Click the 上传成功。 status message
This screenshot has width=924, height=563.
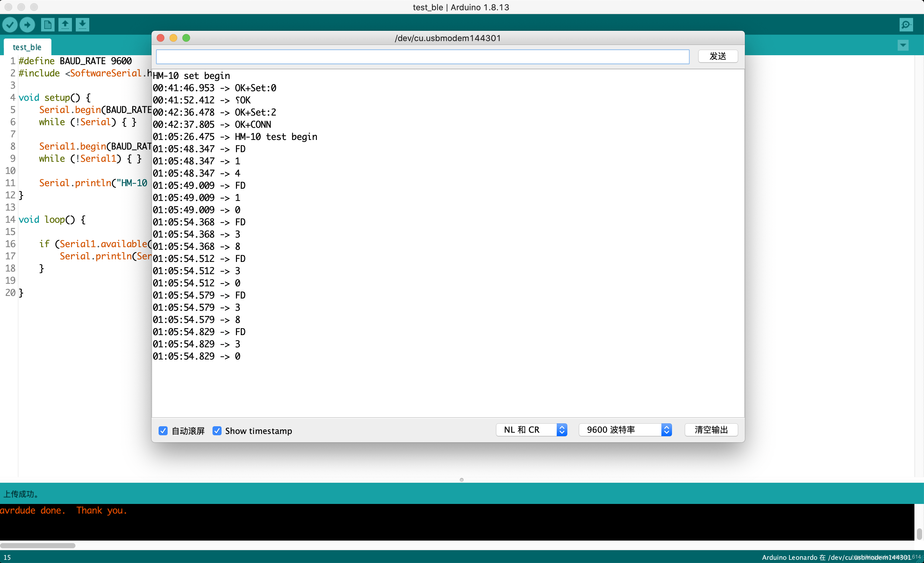(21, 494)
